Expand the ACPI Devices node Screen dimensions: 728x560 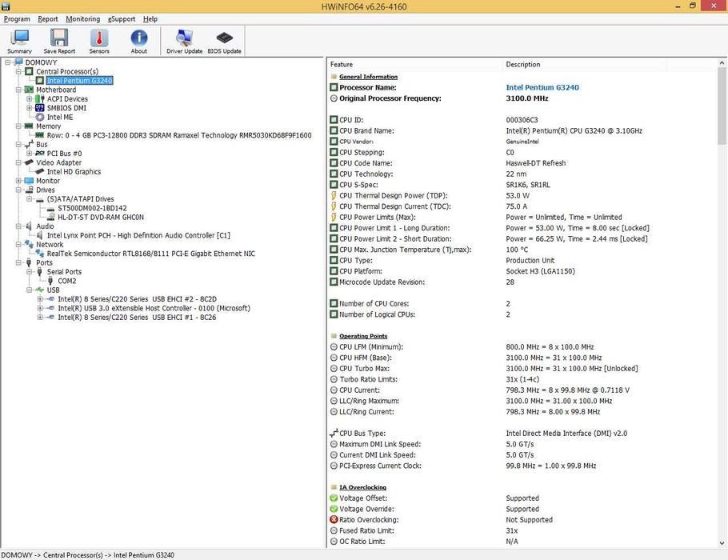30,99
